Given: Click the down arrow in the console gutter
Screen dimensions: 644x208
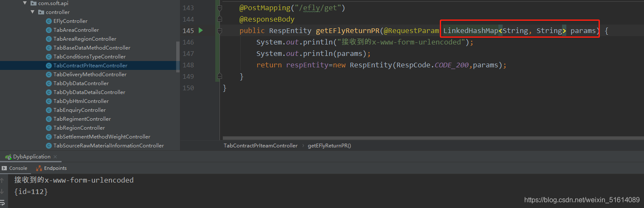Looking at the screenshot, I should [2, 192].
